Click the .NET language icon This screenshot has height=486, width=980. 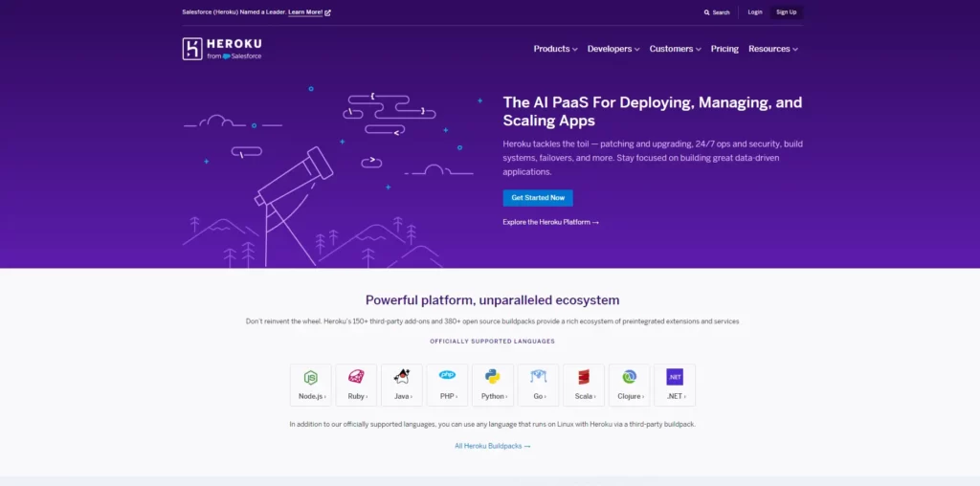675,377
